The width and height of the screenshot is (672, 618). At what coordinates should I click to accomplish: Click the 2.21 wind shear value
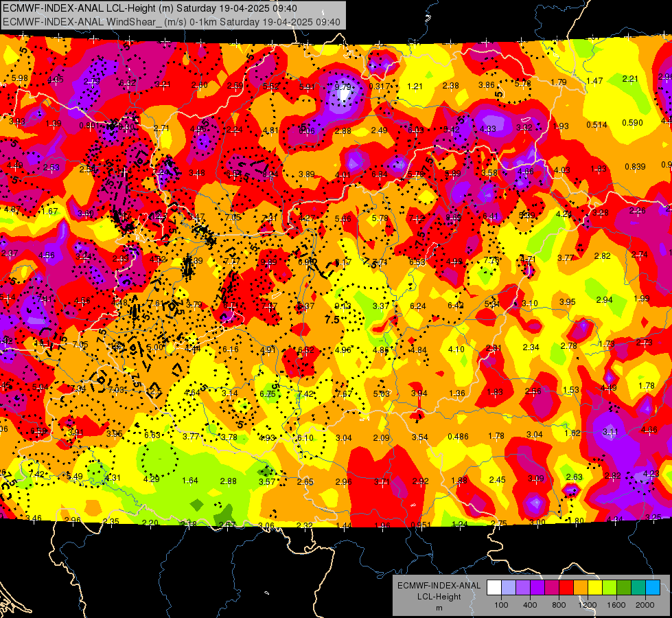[x=630, y=78]
